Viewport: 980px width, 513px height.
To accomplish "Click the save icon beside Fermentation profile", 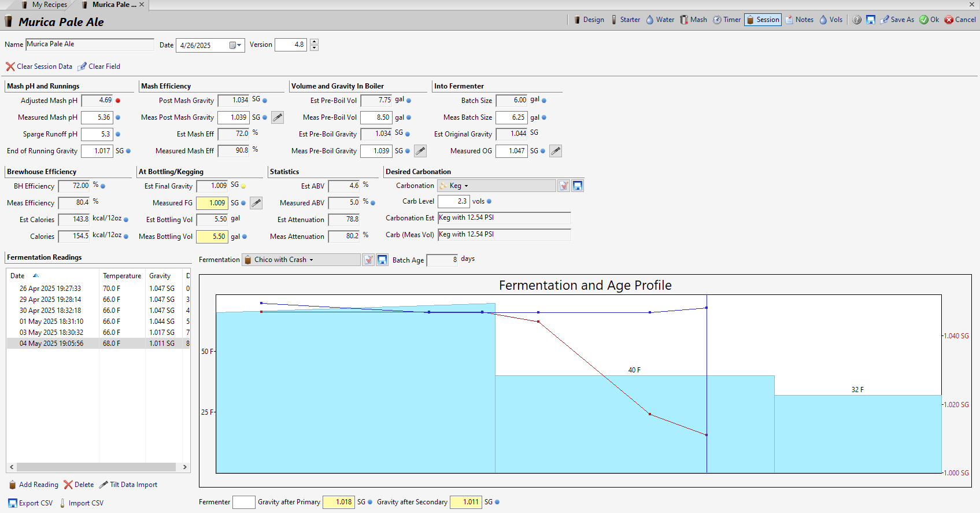I will tap(382, 260).
